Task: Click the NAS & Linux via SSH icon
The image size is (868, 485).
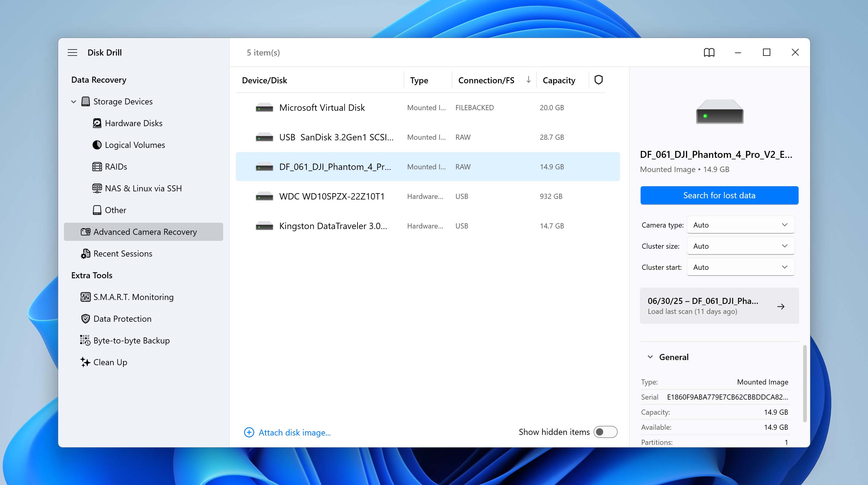Action: 97,188
